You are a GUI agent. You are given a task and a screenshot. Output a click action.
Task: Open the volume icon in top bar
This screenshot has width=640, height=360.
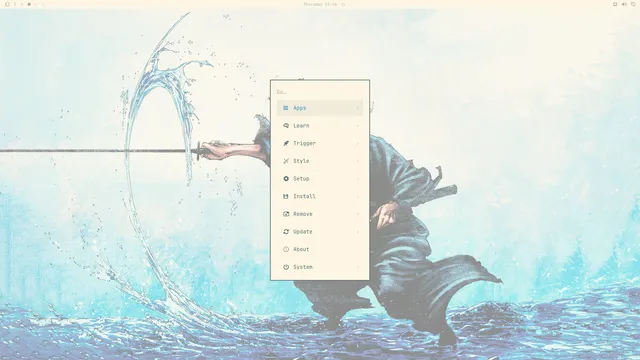(624, 4)
